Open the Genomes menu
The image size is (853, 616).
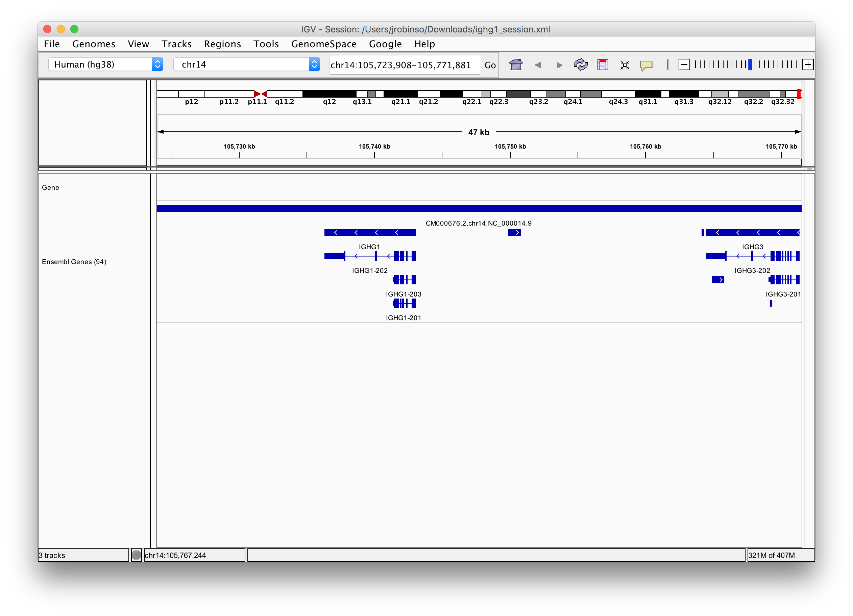94,44
